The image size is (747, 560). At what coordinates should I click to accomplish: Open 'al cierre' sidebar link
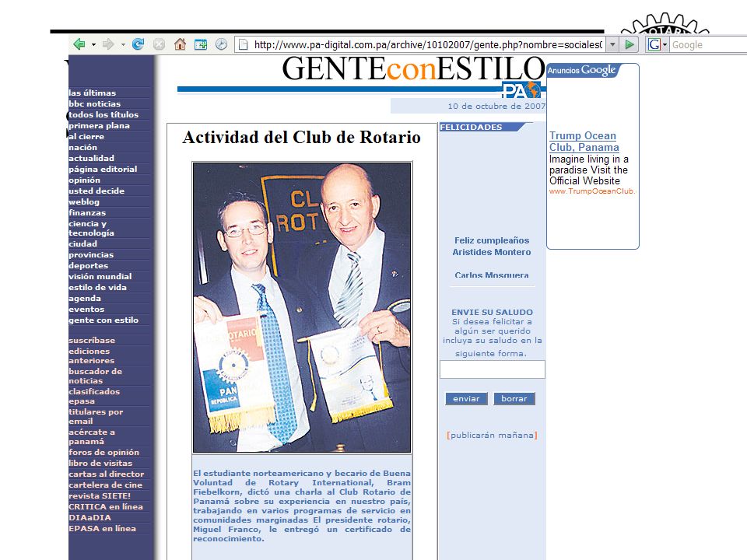click(86, 137)
